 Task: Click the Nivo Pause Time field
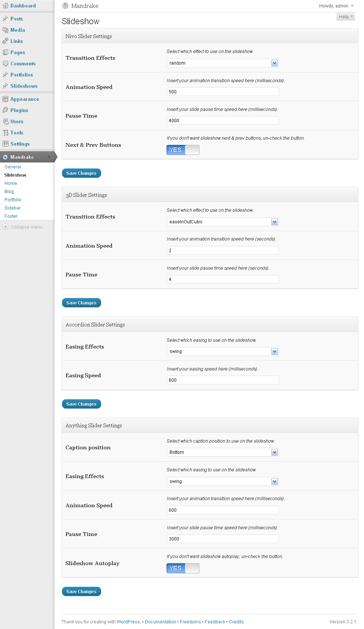pos(223,121)
